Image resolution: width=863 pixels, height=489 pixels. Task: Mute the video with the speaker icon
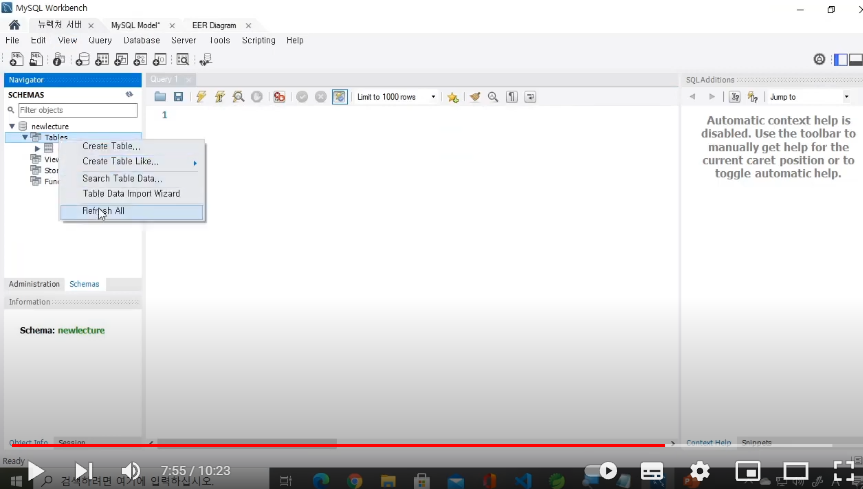tap(130, 471)
